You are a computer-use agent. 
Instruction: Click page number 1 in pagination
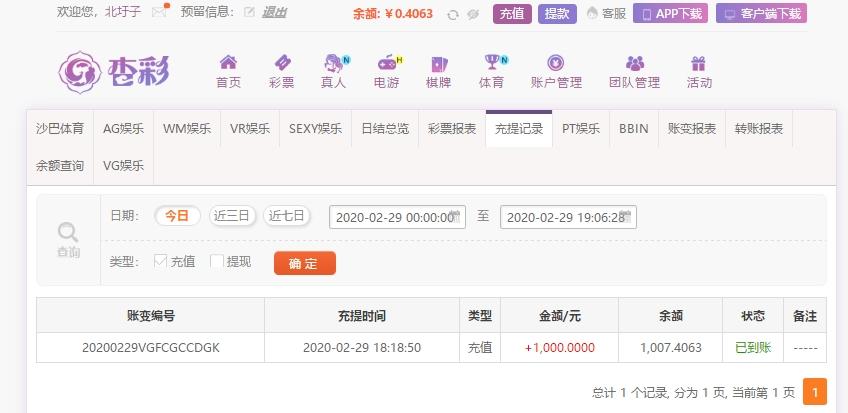[815, 391]
